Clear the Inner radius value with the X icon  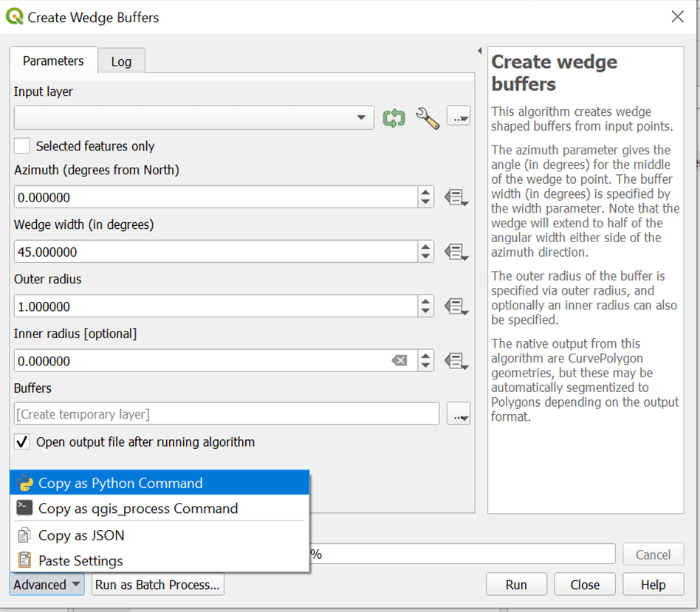[399, 361]
